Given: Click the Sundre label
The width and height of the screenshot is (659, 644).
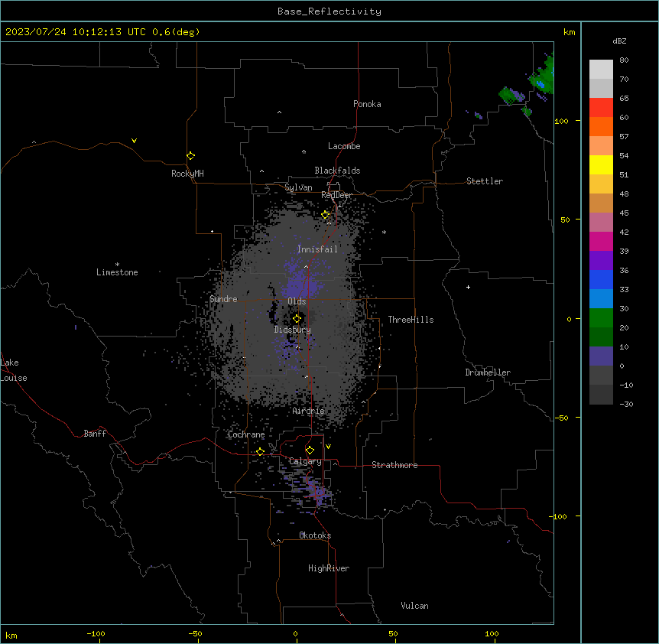Looking at the screenshot, I should pos(223,299).
